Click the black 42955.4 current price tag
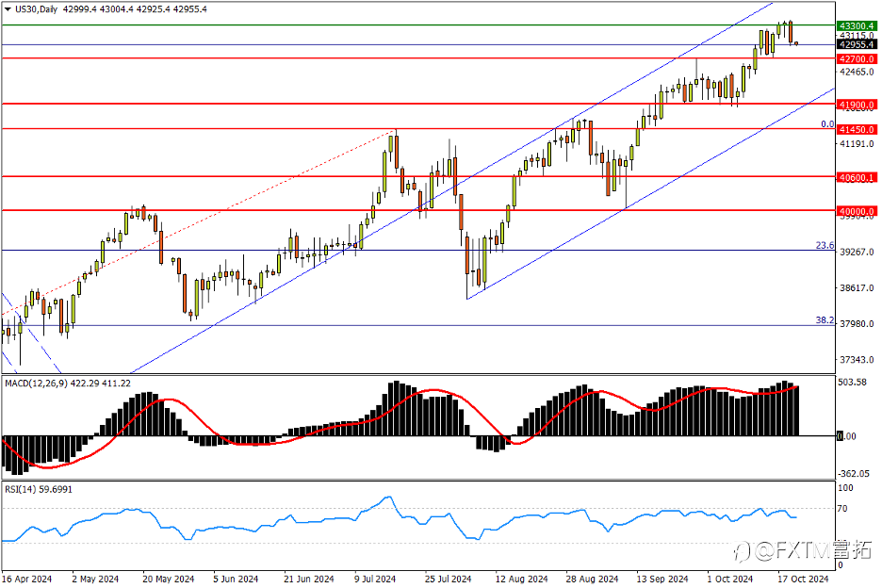This screenshot has width=882, height=588. pyautogui.click(x=857, y=44)
